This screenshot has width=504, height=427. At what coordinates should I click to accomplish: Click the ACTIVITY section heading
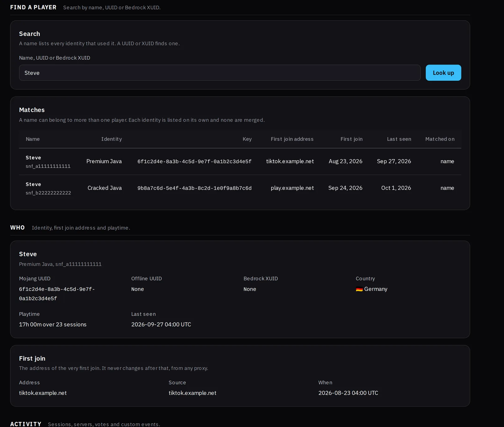26,424
